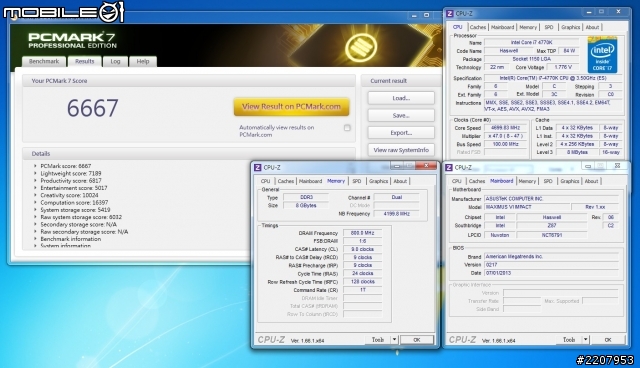The width and height of the screenshot is (640, 368).
Task: Click the BIOS Version 0217 field
Action: click(x=551, y=265)
